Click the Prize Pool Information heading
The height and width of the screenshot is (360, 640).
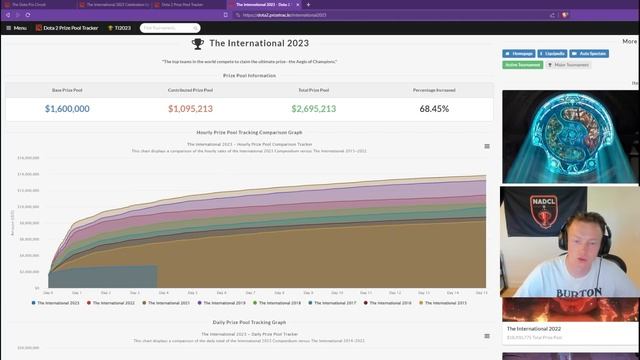249,76
